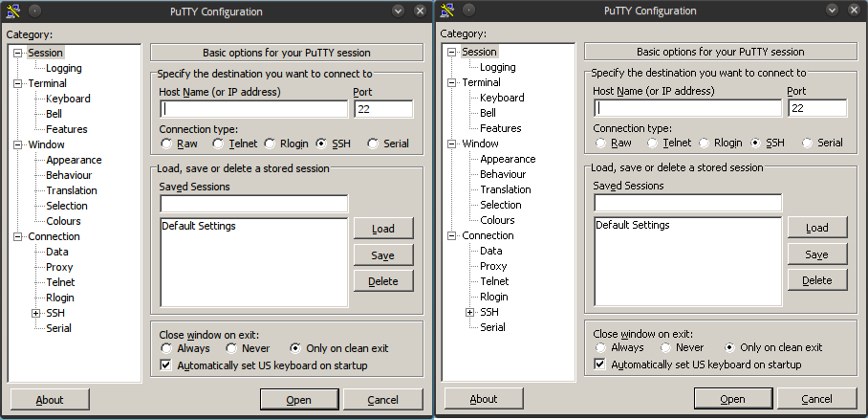
Task: Select Raw connection type in left window
Action: 166,144
